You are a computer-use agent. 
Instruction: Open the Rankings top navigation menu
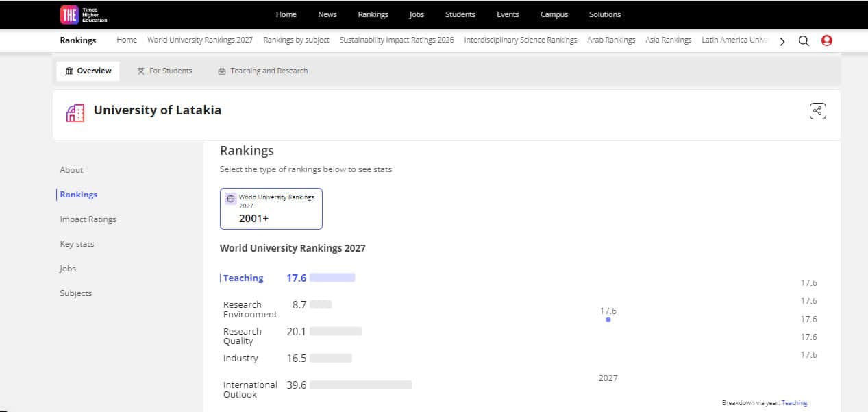click(x=373, y=14)
